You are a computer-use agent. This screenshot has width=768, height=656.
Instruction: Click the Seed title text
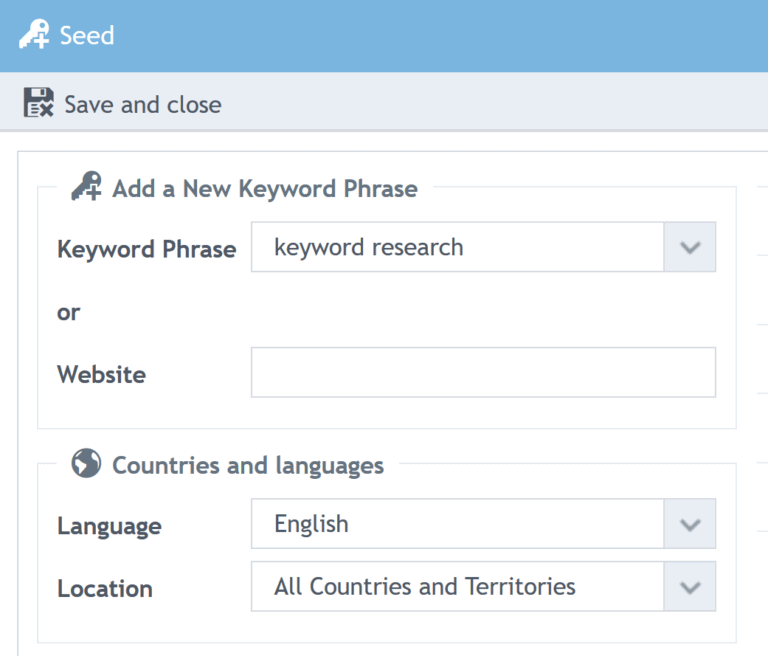point(87,36)
